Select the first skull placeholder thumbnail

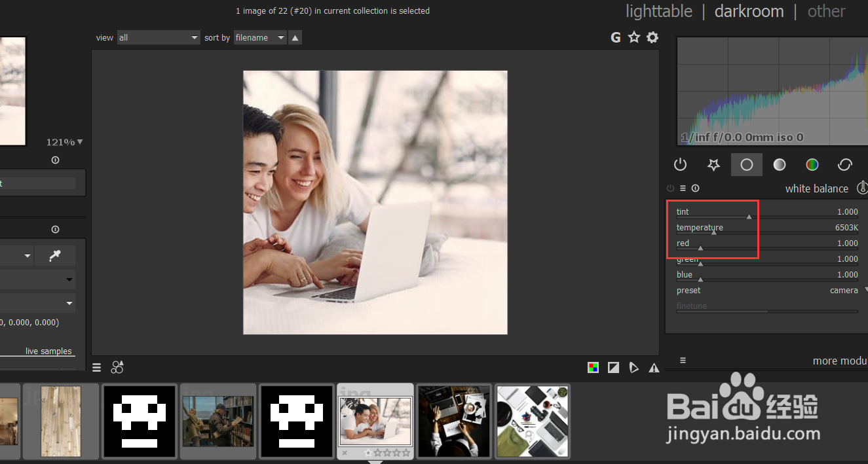tap(140, 421)
